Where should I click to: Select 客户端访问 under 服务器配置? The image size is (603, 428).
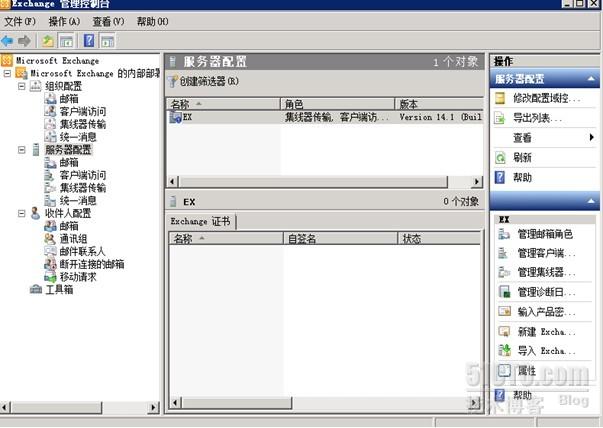tap(83, 175)
